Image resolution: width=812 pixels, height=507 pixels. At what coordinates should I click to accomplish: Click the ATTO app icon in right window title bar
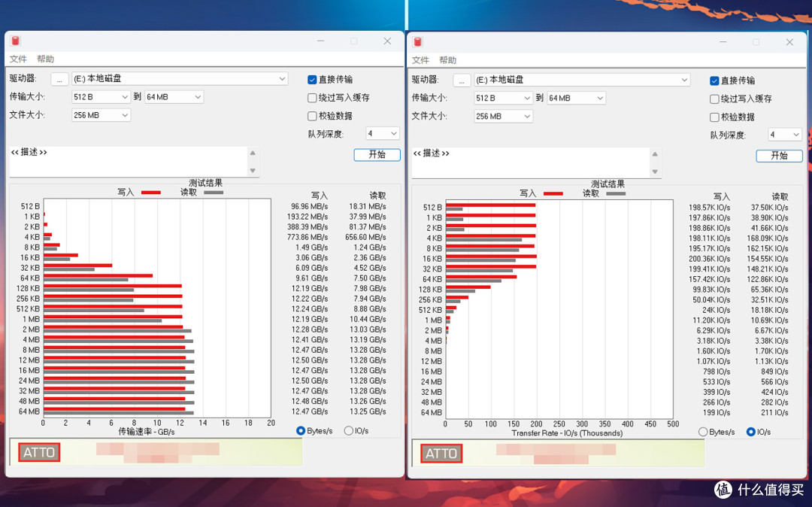pyautogui.click(x=417, y=42)
